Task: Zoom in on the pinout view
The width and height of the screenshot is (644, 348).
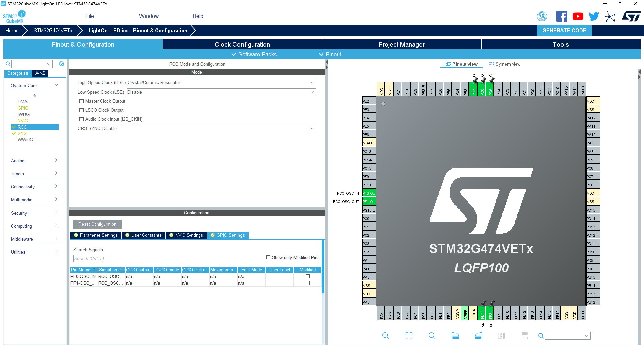Action: coord(385,335)
